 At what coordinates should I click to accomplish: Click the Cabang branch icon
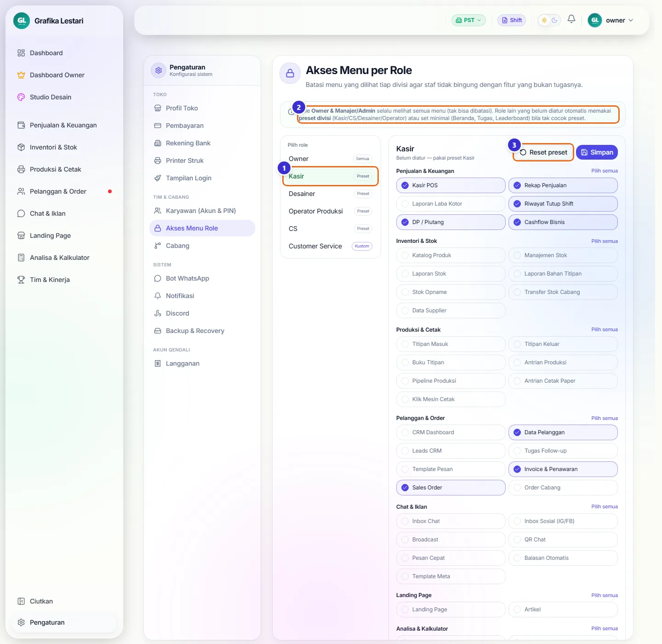(x=158, y=246)
